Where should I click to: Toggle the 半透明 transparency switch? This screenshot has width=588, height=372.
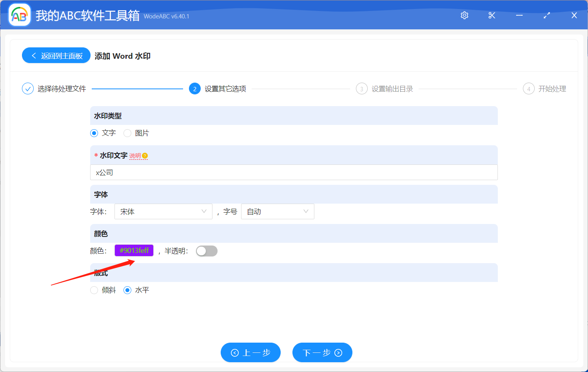pos(207,251)
